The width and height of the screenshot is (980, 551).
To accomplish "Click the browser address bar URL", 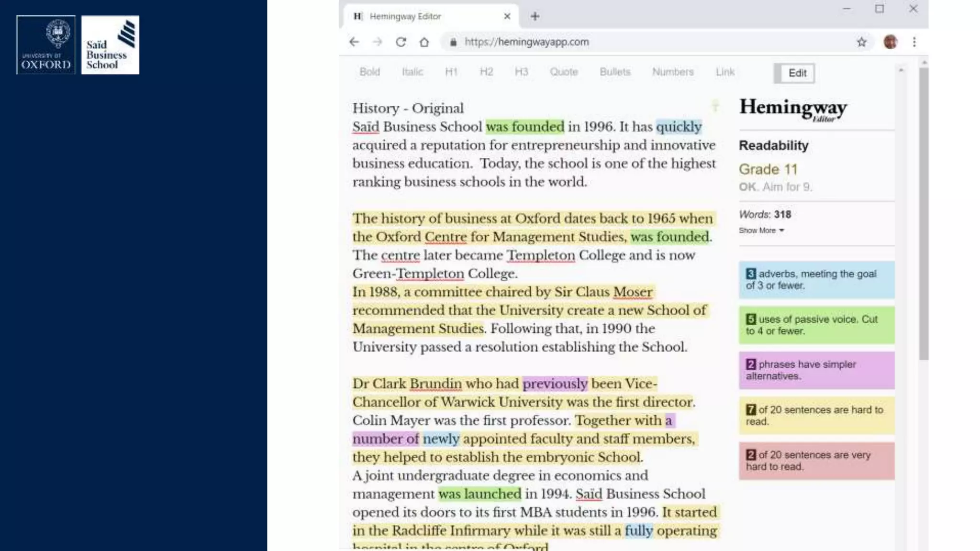I will pyautogui.click(x=526, y=42).
